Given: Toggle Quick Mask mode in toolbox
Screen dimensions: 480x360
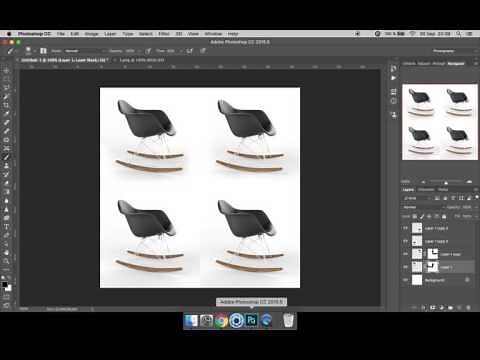Looking at the screenshot, I should pos(6,296).
